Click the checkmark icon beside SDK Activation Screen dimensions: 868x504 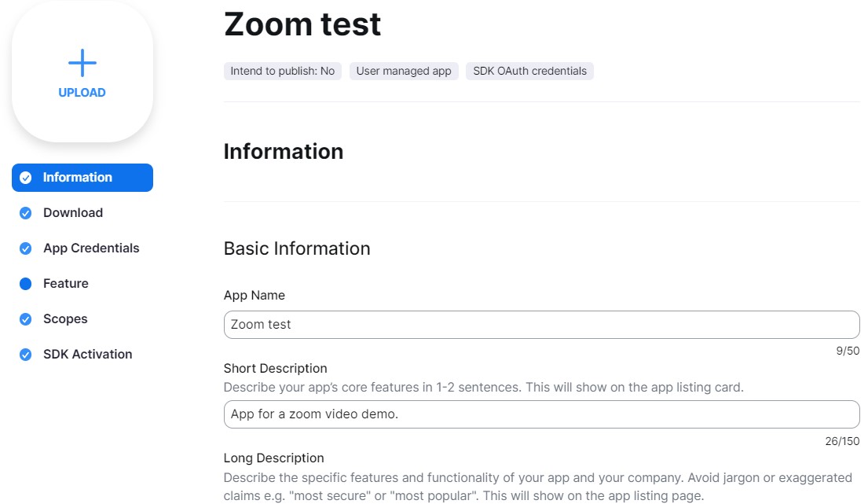[25, 355]
